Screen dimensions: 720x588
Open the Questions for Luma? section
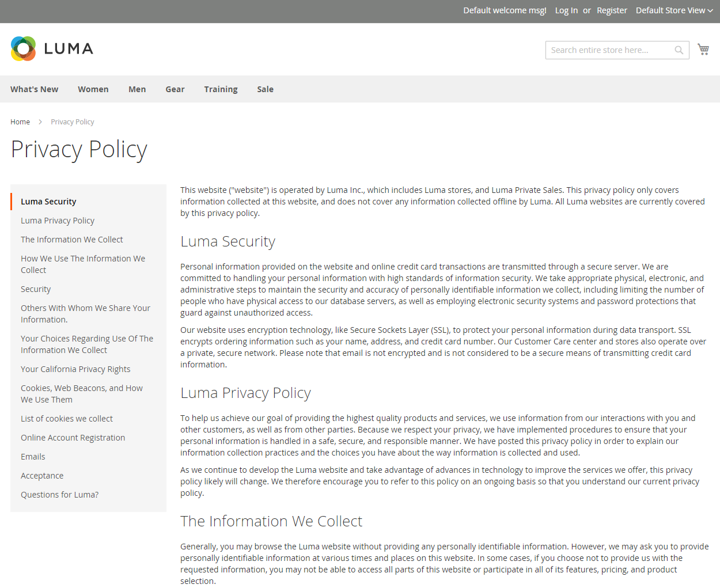[59, 494]
